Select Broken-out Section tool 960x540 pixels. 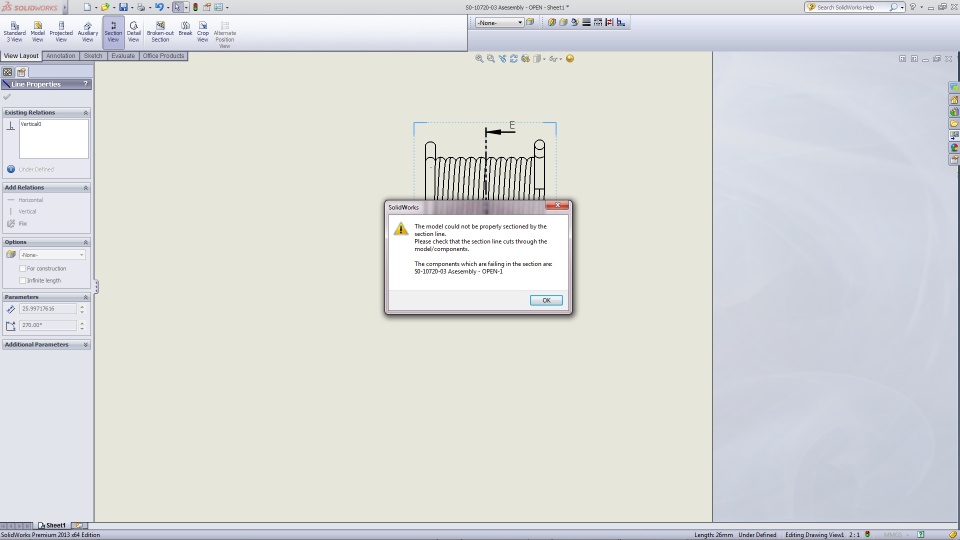click(160, 32)
